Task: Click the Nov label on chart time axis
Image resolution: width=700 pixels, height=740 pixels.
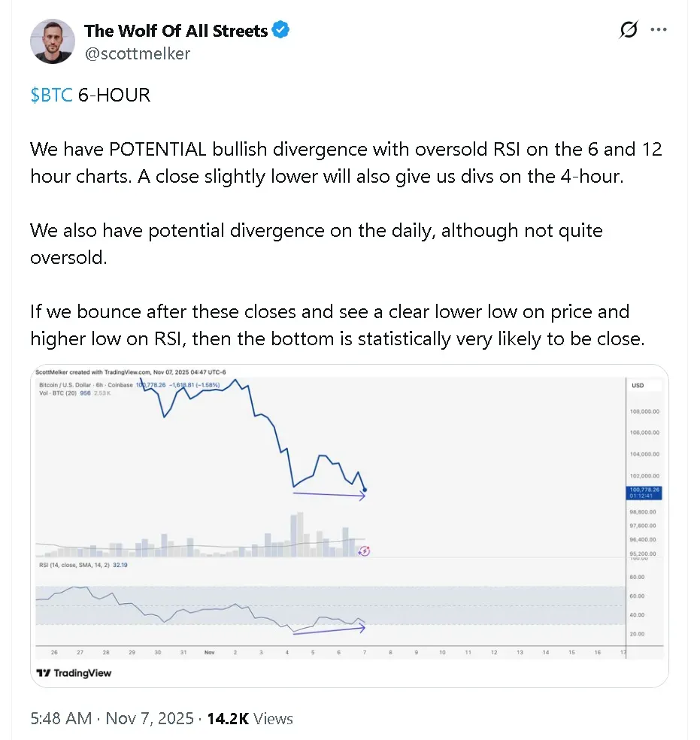Action: [x=209, y=652]
